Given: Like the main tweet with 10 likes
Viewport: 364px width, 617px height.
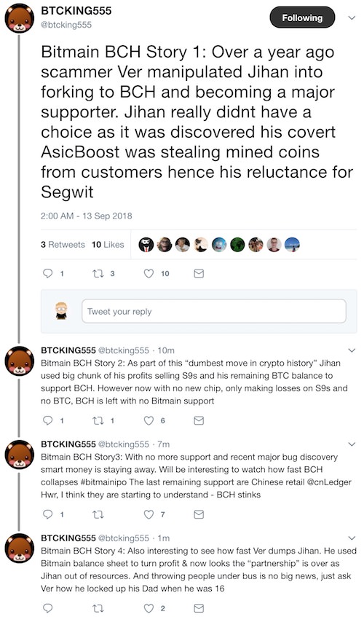Looking at the screenshot, I should click(x=149, y=273).
